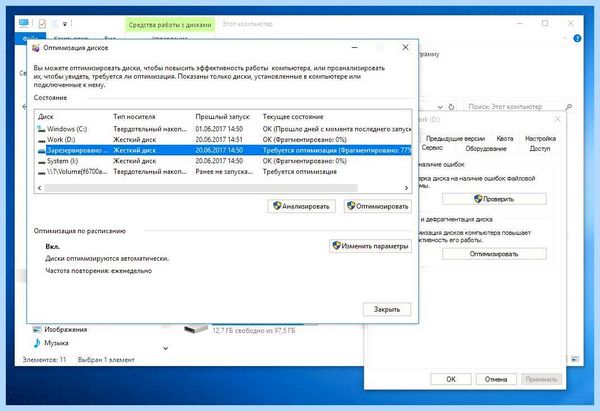Switch to Сервис tab in properties
Viewport: 600px width, 411px height.
432,148
